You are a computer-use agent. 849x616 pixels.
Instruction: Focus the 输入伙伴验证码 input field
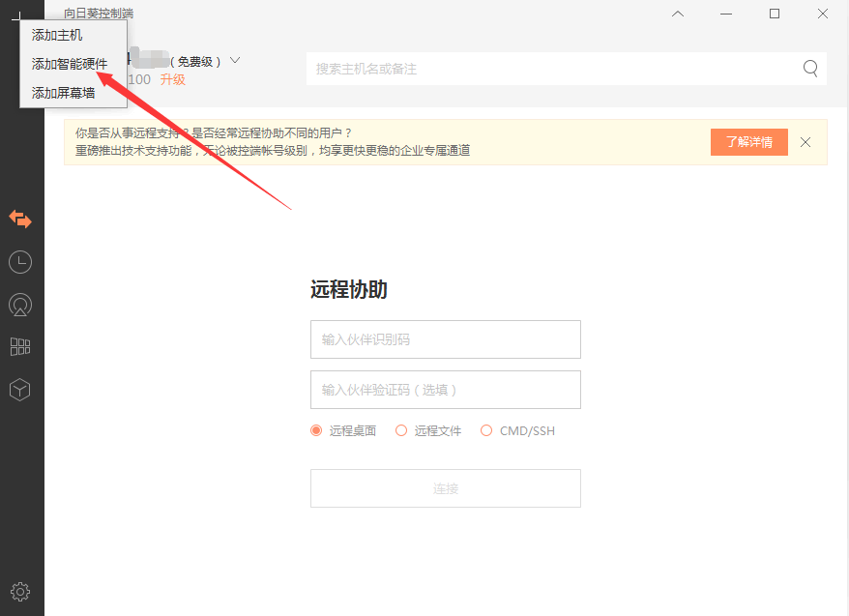(446, 390)
